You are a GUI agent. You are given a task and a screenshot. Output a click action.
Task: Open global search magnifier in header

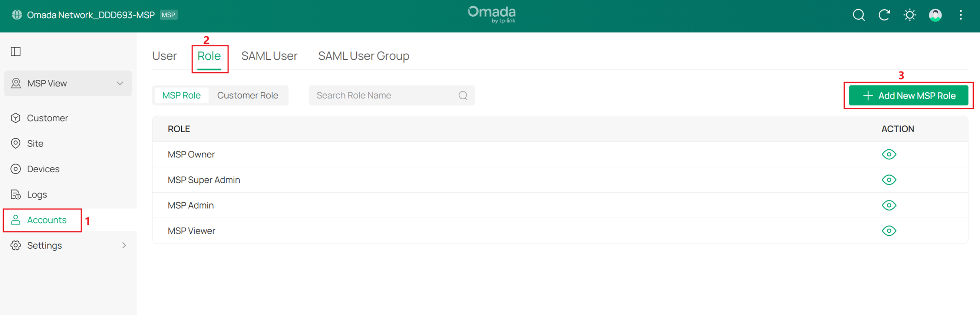[x=858, y=15]
